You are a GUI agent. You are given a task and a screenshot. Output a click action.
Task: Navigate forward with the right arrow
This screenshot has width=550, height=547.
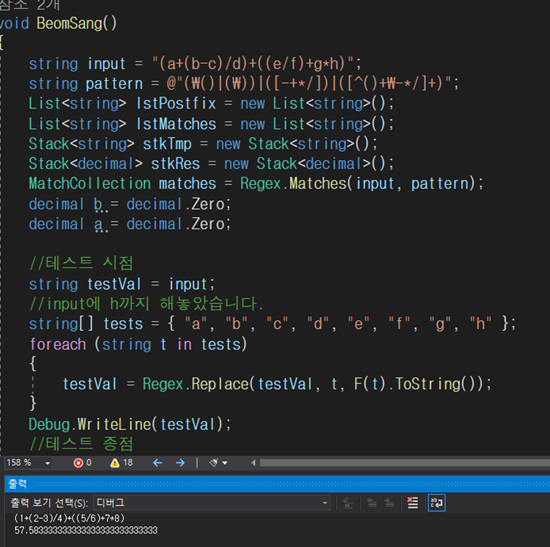pyautogui.click(x=180, y=463)
